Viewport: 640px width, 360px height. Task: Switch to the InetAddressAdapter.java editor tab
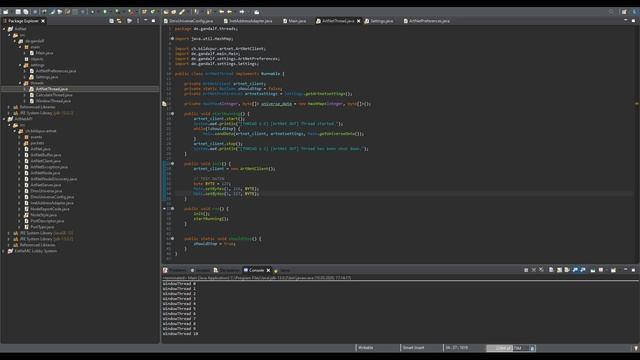[248, 21]
